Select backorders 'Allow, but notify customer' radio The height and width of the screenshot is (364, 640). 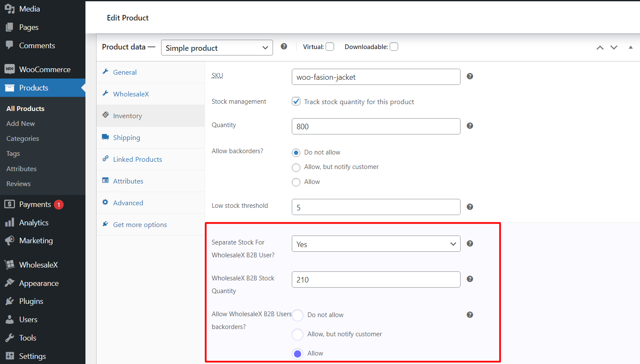pyautogui.click(x=296, y=167)
